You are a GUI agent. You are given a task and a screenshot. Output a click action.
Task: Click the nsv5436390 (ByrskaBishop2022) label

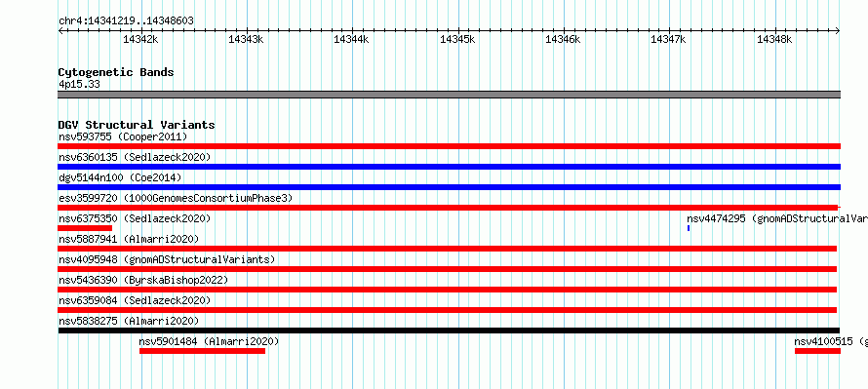click(143, 280)
